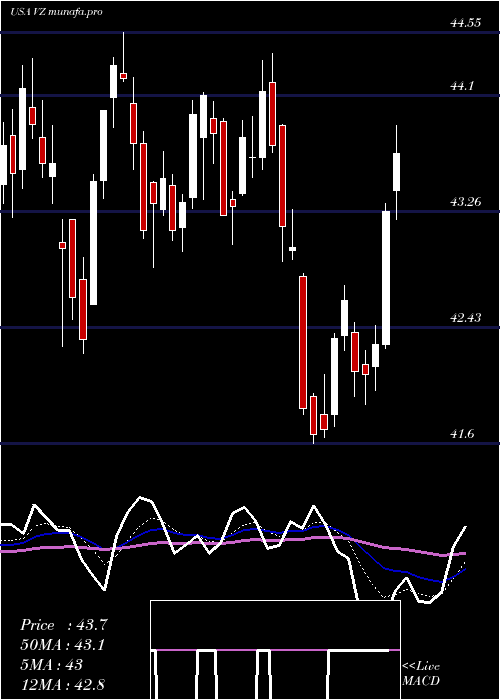Click the 'Price : 43.7' readout
This screenshot has width=500, height=700.
pyautogui.click(x=63, y=625)
